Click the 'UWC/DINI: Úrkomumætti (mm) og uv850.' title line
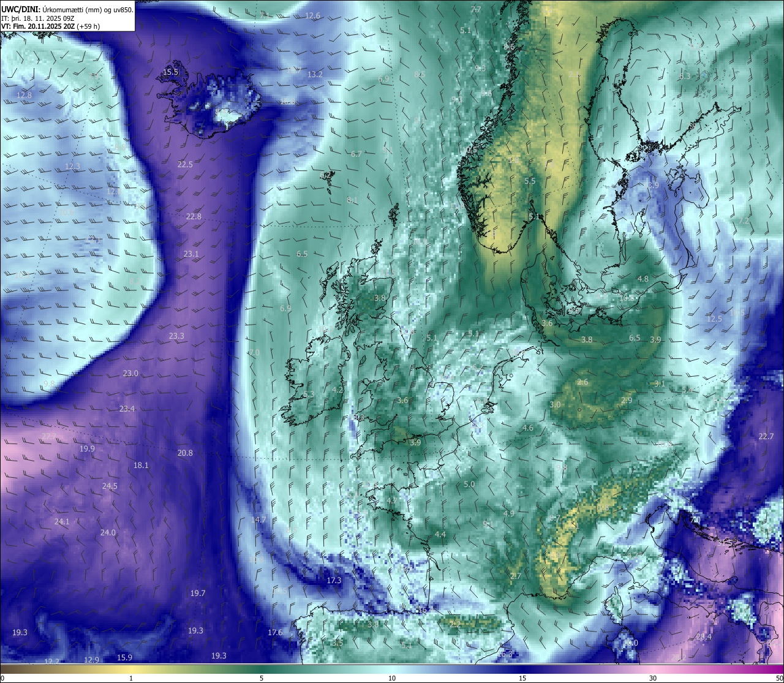The height and width of the screenshot is (683, 784). [x=67, y=9]
